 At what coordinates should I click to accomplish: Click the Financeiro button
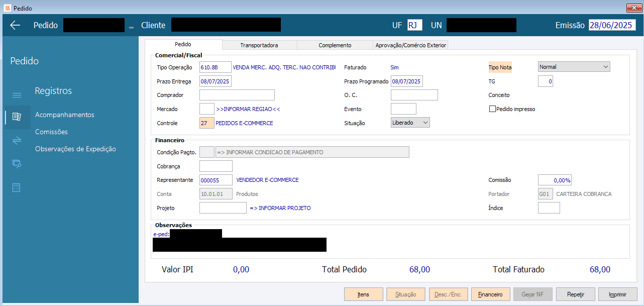[x=491, y=294]
